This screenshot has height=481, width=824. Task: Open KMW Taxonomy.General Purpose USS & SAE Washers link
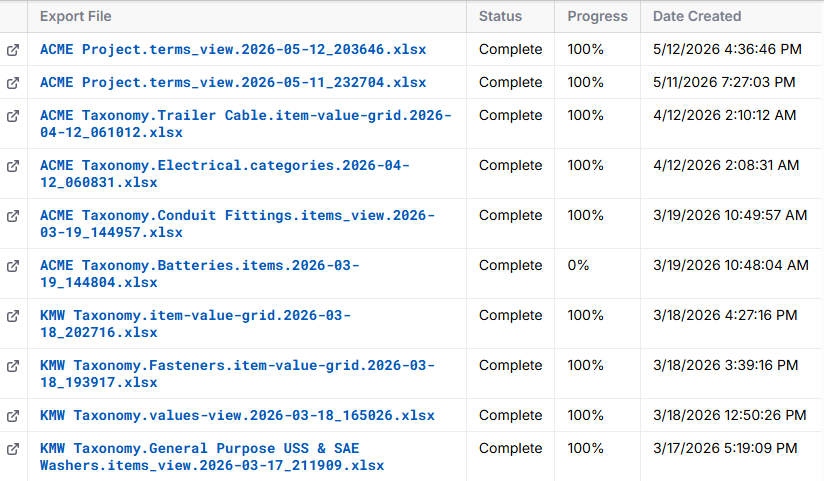212,456
